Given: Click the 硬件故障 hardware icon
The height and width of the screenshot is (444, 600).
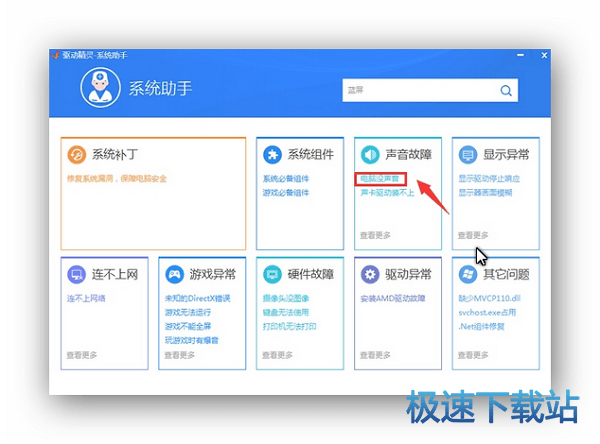Looking at the screenshot, I should pos(272,274).
